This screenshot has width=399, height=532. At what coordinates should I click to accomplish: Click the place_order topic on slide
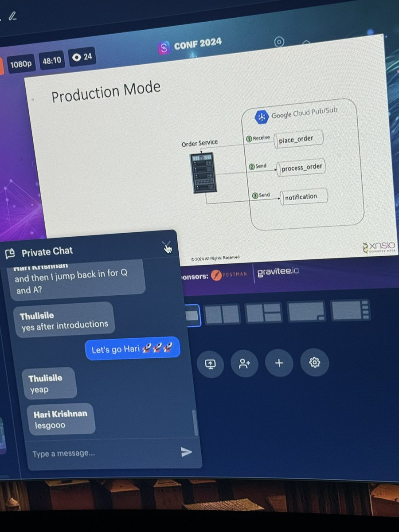tap(298, 139)
